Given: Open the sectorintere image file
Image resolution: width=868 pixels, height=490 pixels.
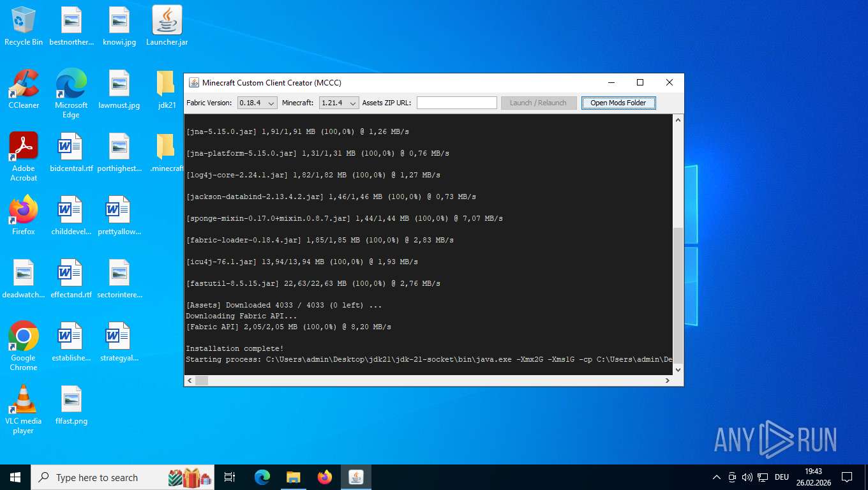Looking at the screenshot, I should [119, 279].
